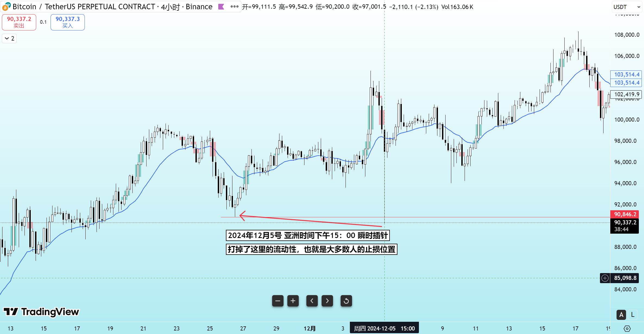Click the three-dots more options icon
This screenshot has height=334, width=644.
click(x=234, y=7)
